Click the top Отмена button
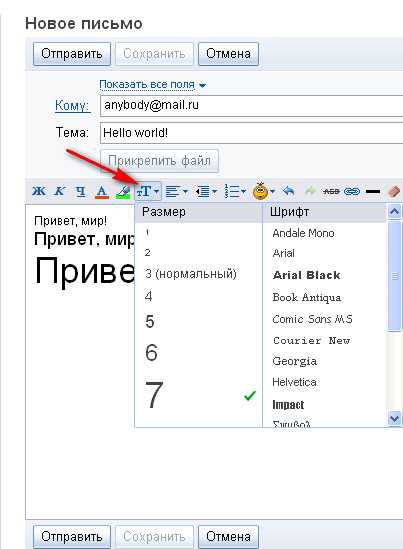403x549 pixels. pyautogui.click(x=228, y=54)
